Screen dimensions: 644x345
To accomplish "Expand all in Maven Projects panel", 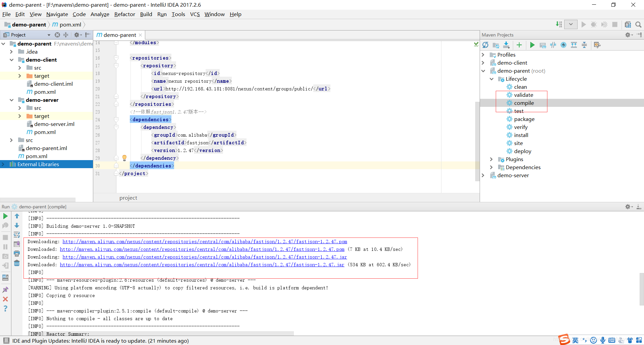I will pos(574,45).
